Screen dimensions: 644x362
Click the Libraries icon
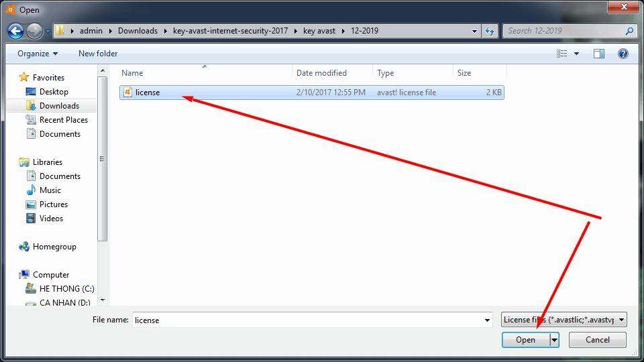[x=24, y=162]
